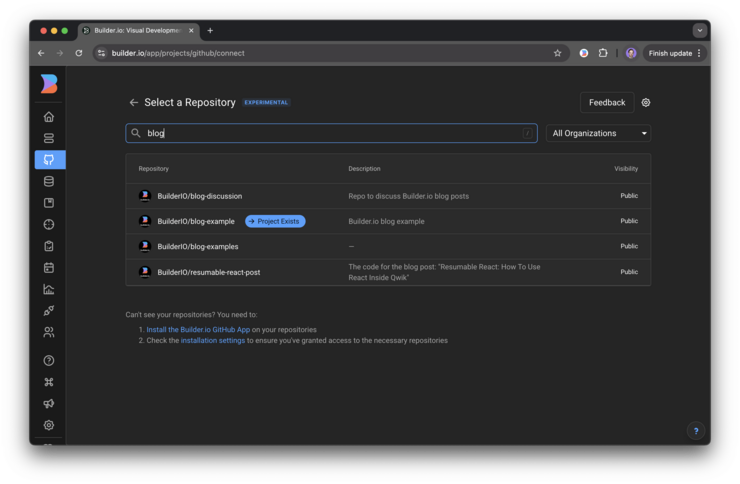This screenshot has width=740, height=484.
Task: Click the Feedback button
Action: click(607, 102)
